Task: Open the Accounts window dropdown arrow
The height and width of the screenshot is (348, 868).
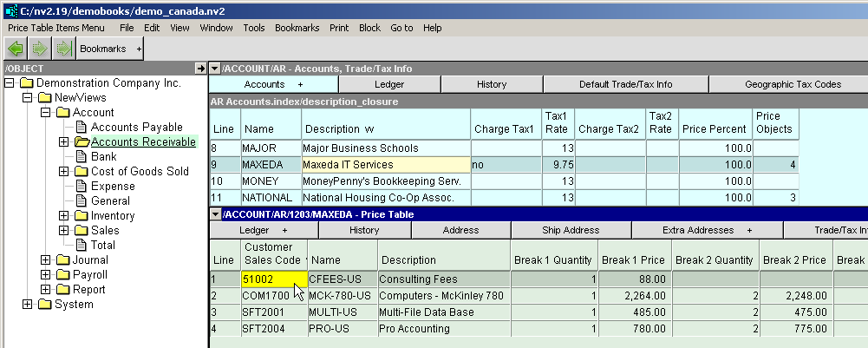Action: point(215,69)
